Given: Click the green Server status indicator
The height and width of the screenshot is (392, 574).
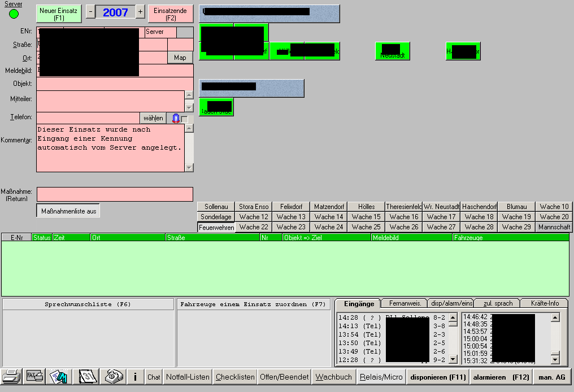Looking at the screenshot, I should (14, 14).
